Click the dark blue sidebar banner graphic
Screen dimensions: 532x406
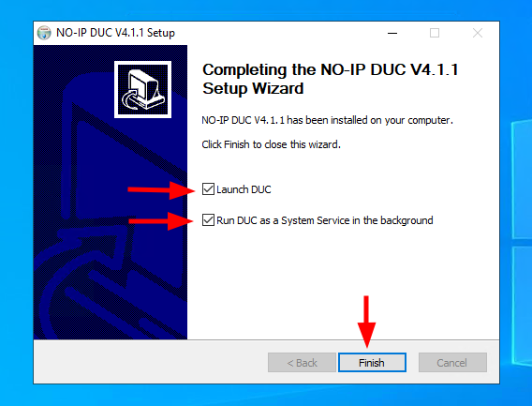pyautogui.click(x=111, y=192)
